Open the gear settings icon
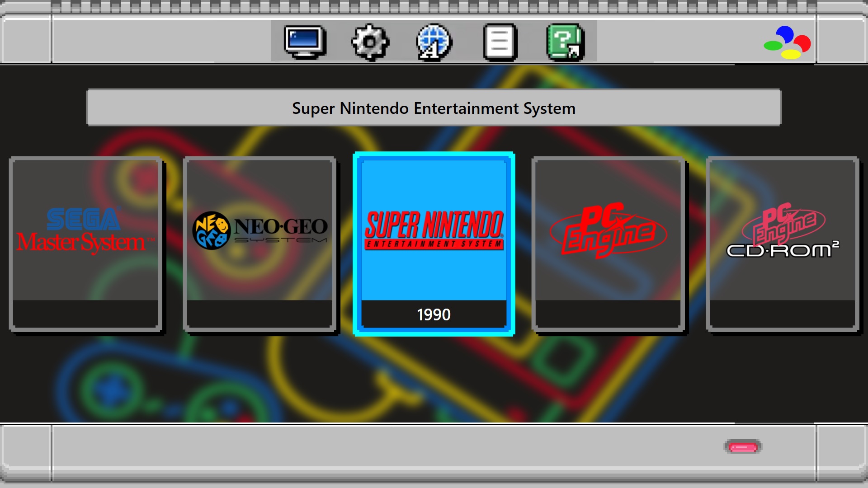The height and width of the screenshot is (488, 868). click(x=370, y=42)
